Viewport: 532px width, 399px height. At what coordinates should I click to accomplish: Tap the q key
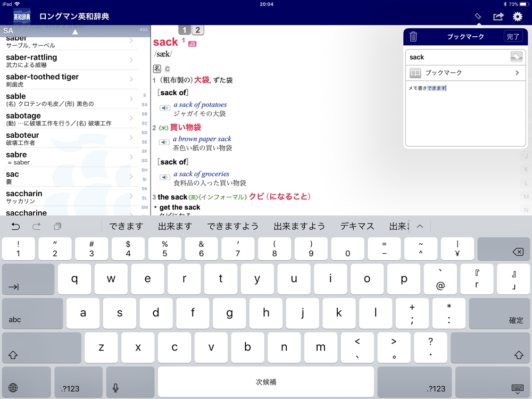point(74,279)
